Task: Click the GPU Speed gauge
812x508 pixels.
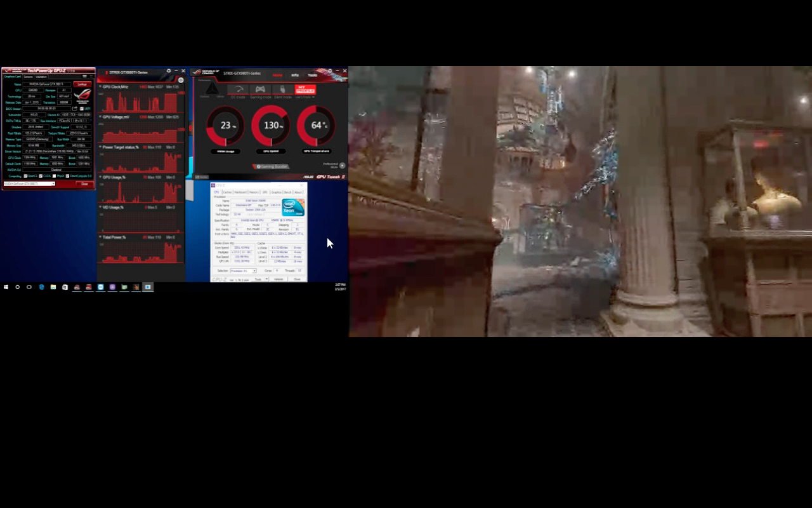Action: pos(271,126)
